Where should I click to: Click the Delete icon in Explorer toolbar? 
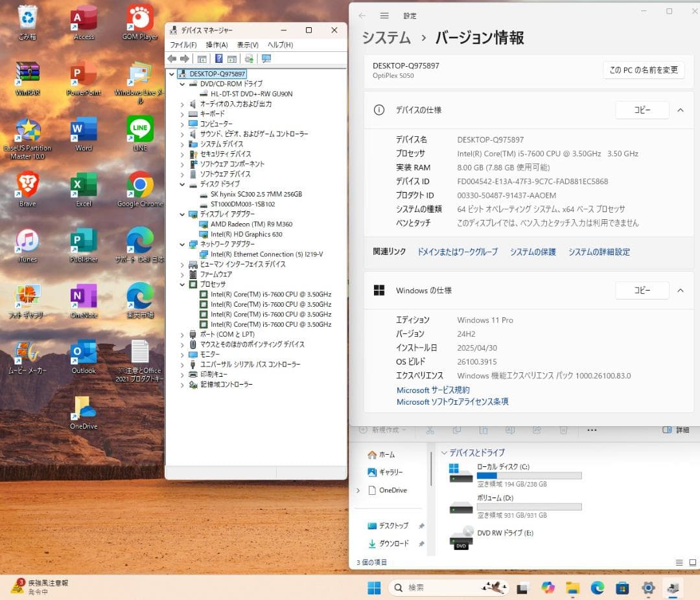point(563,430)
